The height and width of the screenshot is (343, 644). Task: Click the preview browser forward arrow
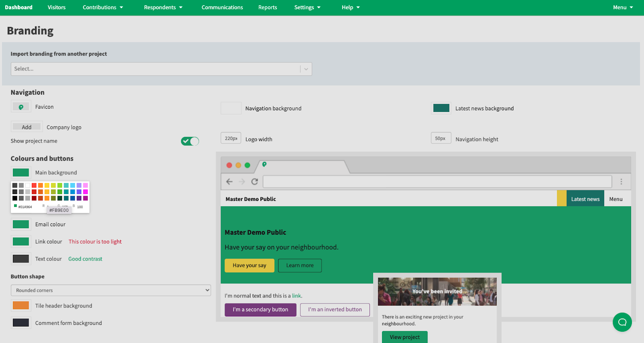click(242, 182)
